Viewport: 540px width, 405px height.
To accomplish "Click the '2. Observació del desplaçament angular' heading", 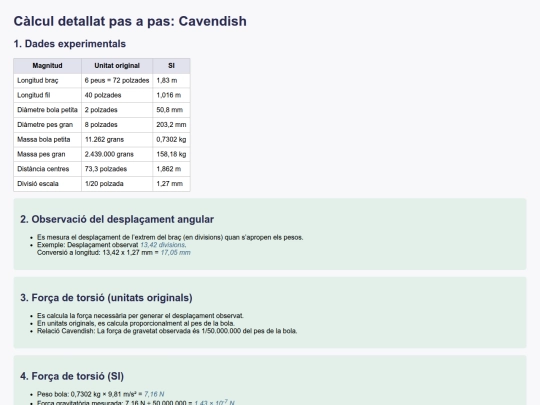I will (x=117, y=219).
